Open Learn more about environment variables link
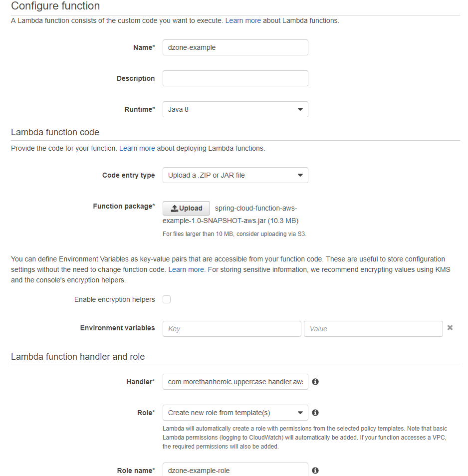 click(186, 269)
